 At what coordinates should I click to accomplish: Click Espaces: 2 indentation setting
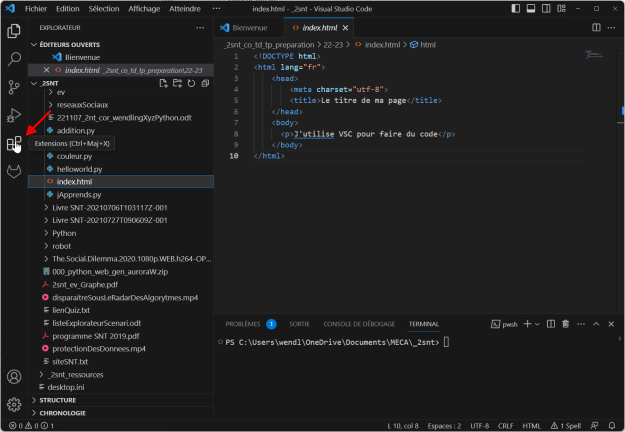pyautogui.click(x=444, y=426)
